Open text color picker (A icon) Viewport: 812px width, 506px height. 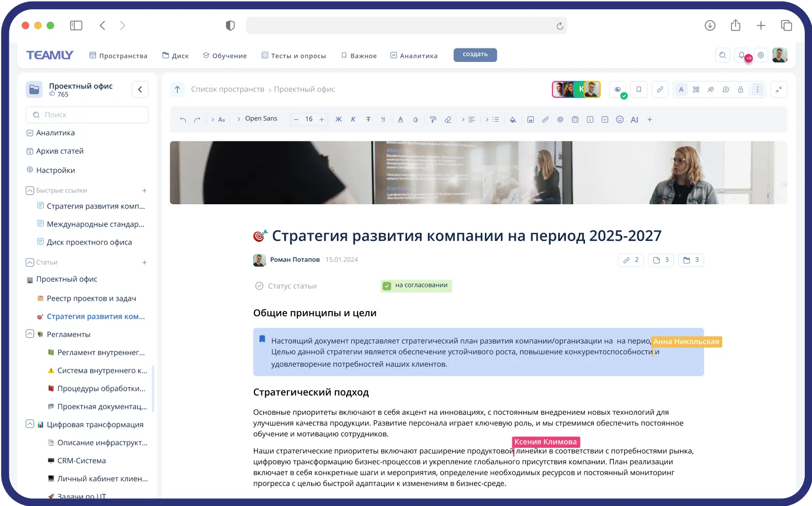[400, 120]
